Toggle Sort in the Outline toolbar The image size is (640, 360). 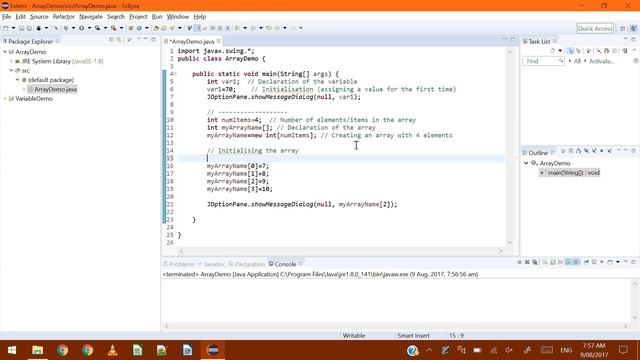point(578,151)
